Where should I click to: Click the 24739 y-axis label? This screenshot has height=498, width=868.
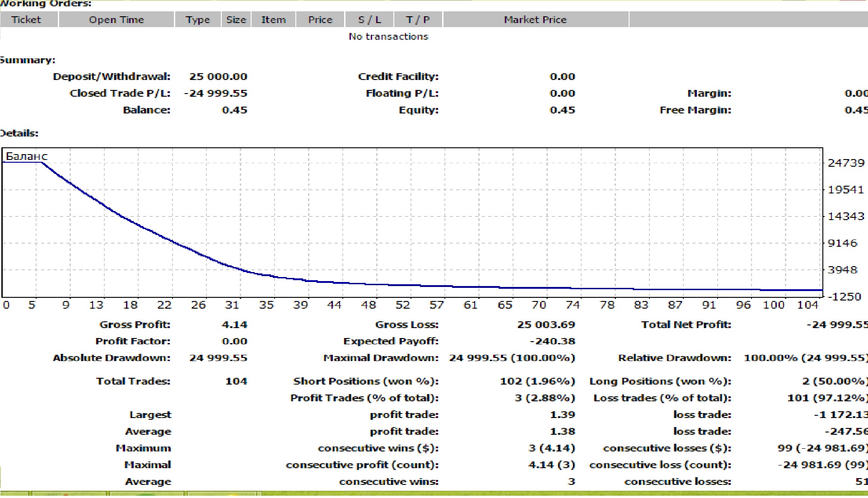(x=846, y=163)
